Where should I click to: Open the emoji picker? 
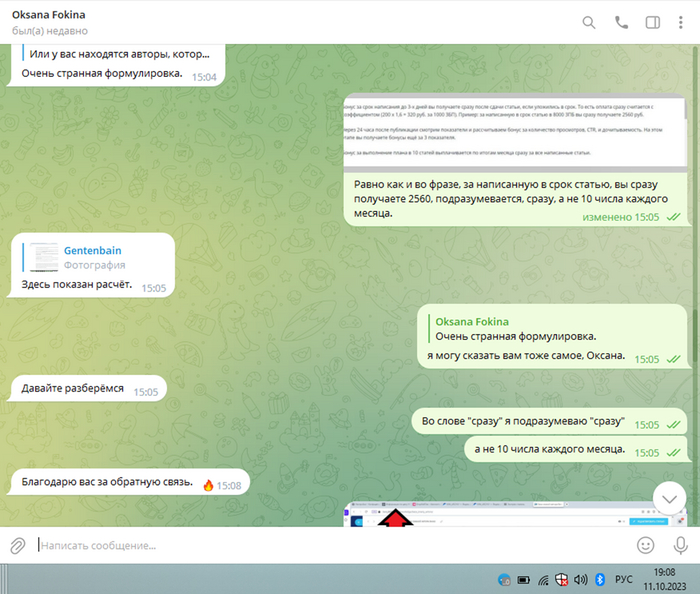tap(646, 545)
